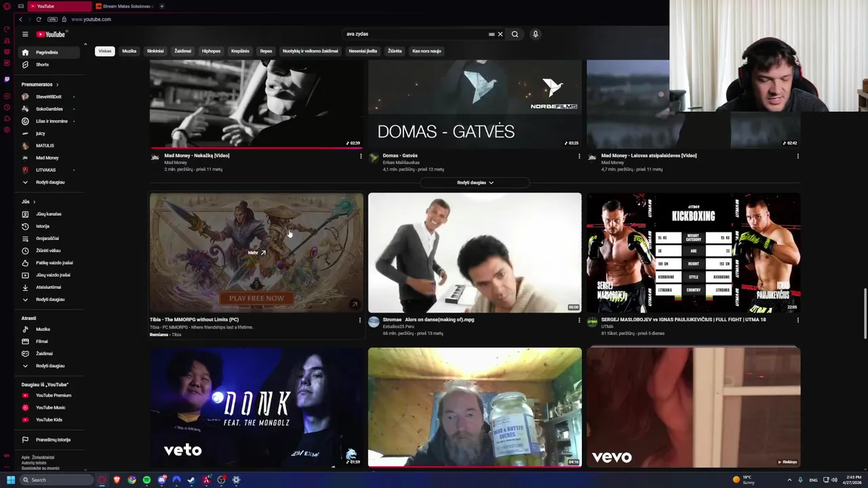This screenshot has width=868, height=488.
Task: Expand 'Rodyti daugiau' under Atrasti
Action: (49, 365)
